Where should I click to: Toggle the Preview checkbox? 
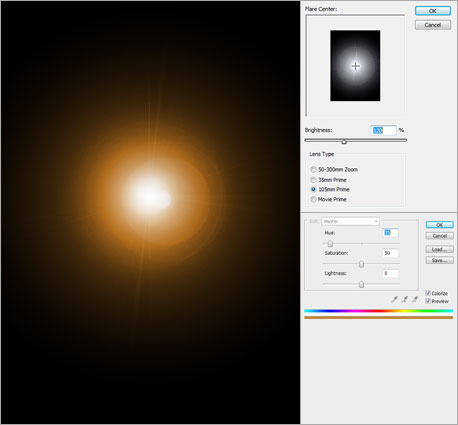(428, 301)
